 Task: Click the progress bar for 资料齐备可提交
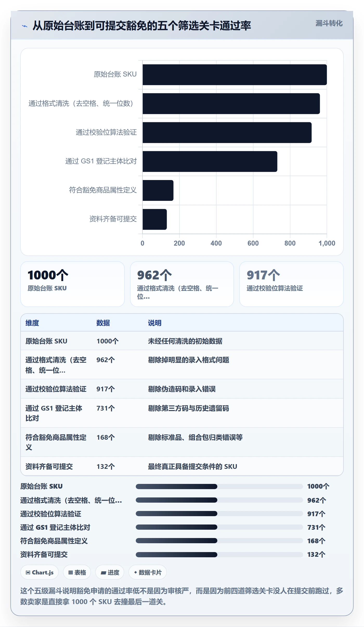(219, 554)
